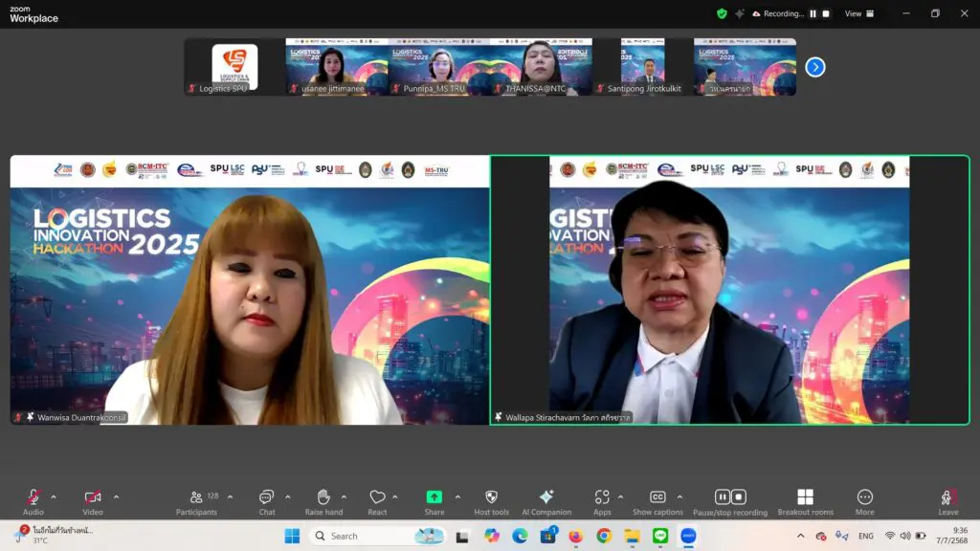Expand audio options arrow next to Audio

[54, 497]
